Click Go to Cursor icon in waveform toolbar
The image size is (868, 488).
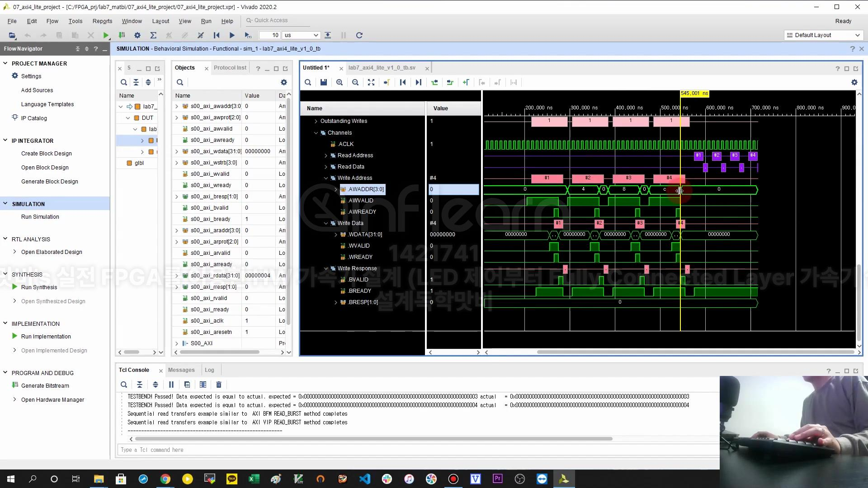point(387,82)
